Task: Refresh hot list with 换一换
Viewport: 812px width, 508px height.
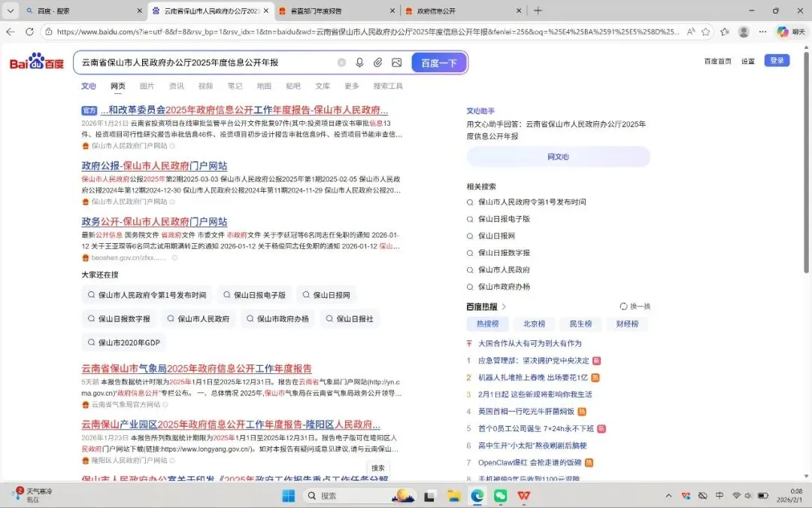Action: click(635, 306)
